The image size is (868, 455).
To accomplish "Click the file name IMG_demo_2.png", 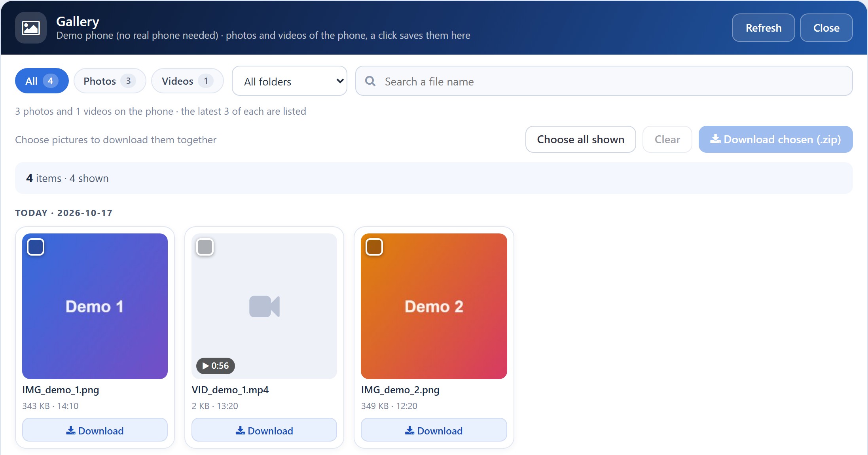I will click(x=400, y=390).
